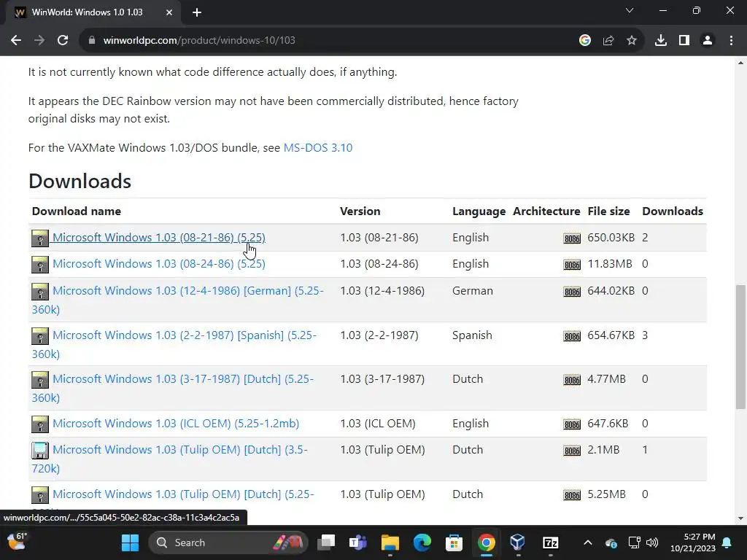747x560 pixels.
Task: Click the 8086 architecture icon in the Spanish row
Action: coord(572,336)
